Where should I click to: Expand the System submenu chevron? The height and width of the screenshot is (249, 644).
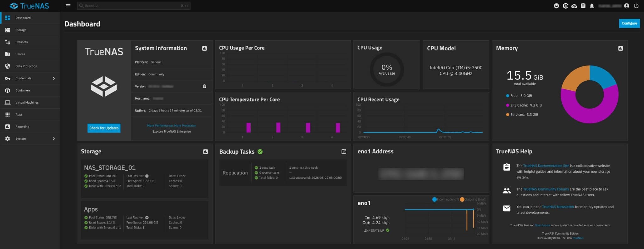tap(54, 139)
